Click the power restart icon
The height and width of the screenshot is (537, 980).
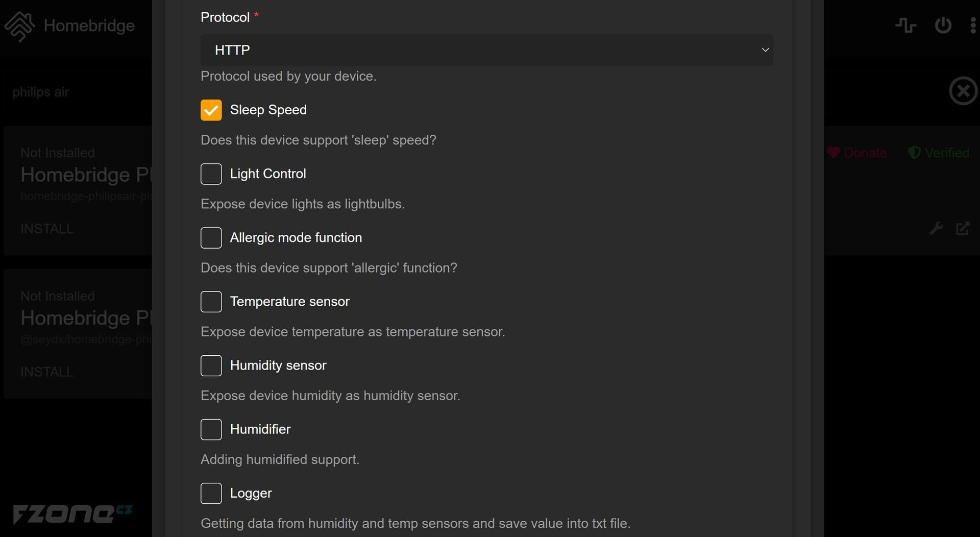point(943,25)
